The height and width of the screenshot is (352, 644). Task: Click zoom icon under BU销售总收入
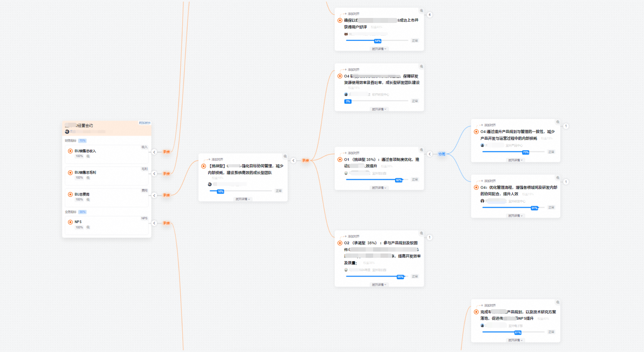[88, 156]
